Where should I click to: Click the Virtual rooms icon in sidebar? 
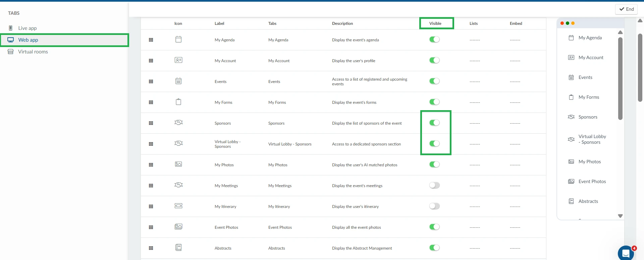11,51
